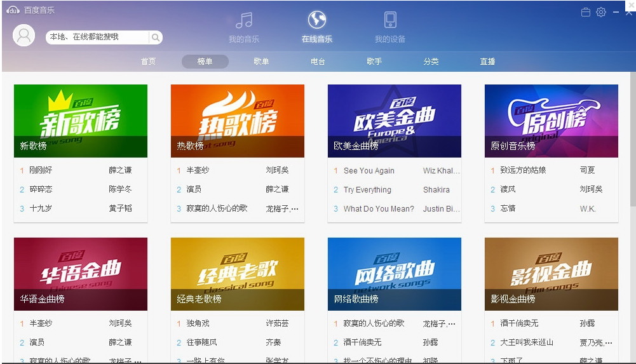Play 渡风 in 原创音乐榜

click(x=508, y=189)
